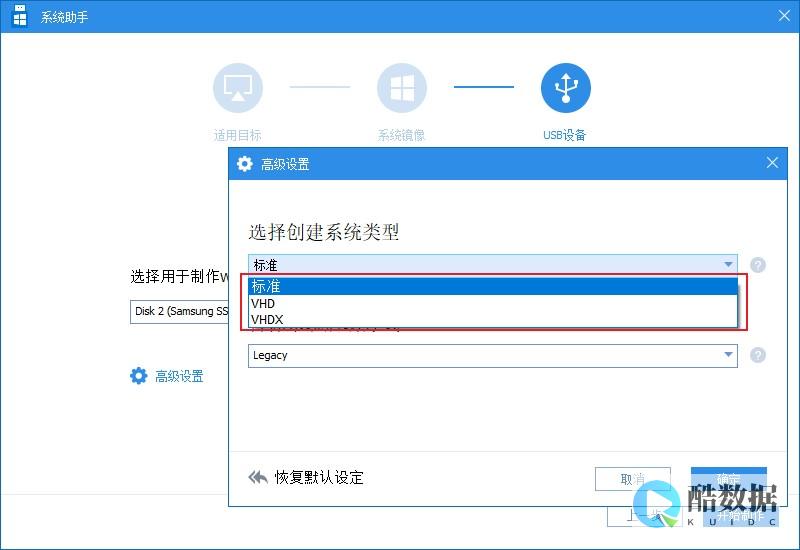Screen dimensions: 800x550
Task: Click the help icon next to the system type dropdown
Action: tap(758, 265)
